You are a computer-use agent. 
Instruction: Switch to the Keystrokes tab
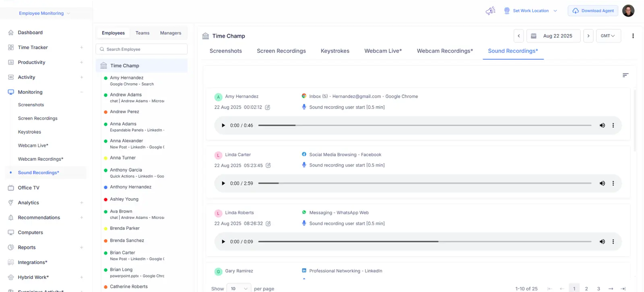pos(335,51)
